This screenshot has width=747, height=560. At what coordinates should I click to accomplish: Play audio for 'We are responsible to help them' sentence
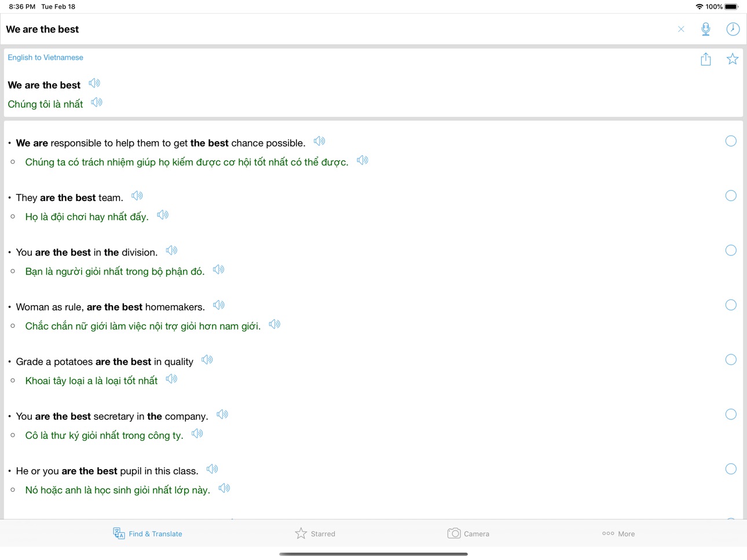pyautogui.click(x=319, y=141)
